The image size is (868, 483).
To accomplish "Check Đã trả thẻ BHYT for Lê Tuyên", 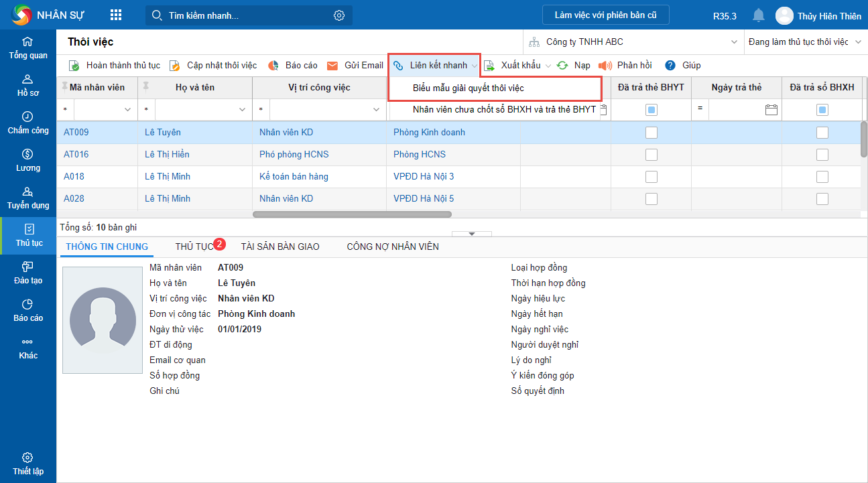I will coord(651,133).
